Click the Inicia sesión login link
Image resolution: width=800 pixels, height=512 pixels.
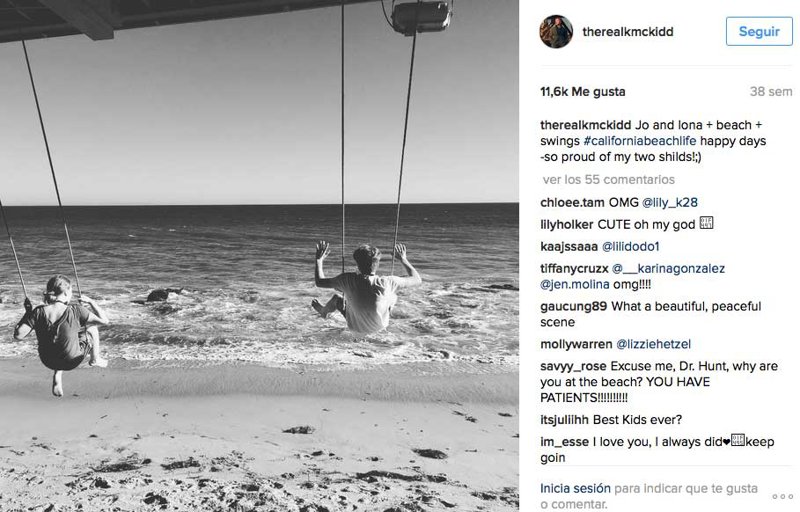click(x=574, y=488)
